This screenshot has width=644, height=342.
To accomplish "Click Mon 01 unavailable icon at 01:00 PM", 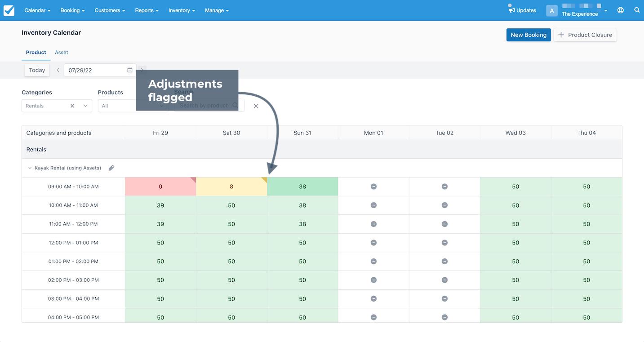I will pyautogui.click(x=373, y=262).
